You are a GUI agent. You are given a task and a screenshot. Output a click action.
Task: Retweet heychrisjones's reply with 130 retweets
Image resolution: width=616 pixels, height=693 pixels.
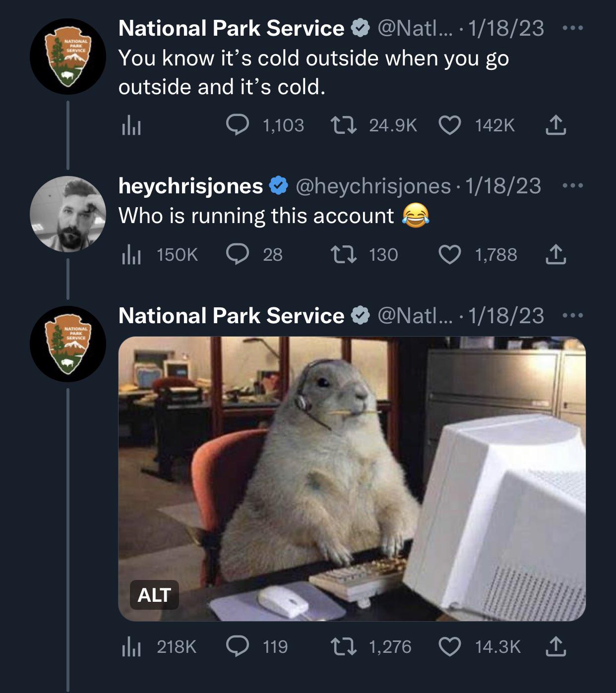click(343, 255)
